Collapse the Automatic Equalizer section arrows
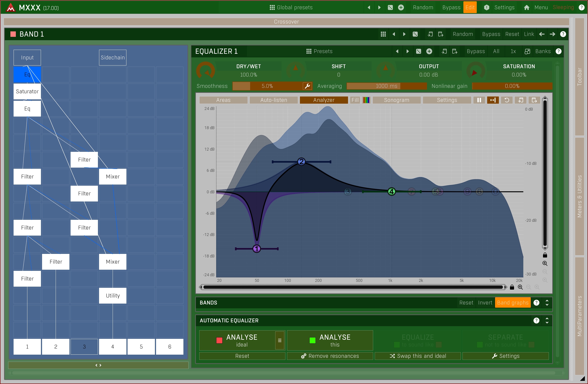588x384 pixels. (547, 320)
